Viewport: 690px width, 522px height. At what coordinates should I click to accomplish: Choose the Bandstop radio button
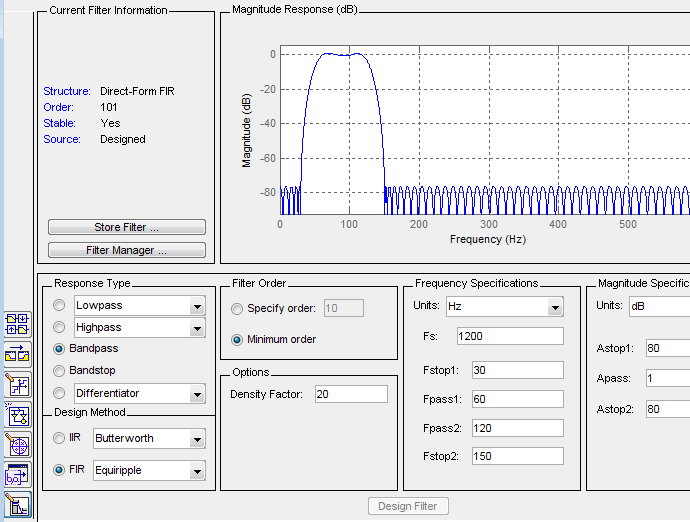(59, 371)
